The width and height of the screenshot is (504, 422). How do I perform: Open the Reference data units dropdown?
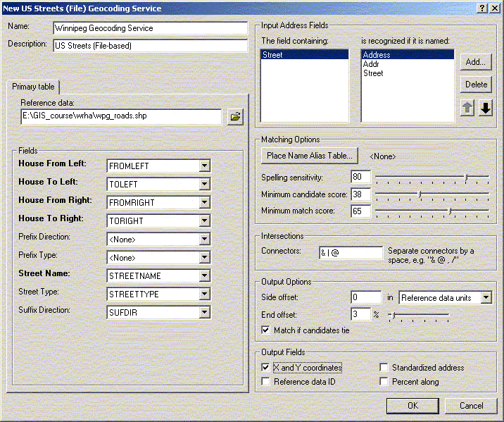[x=486, y=298]
